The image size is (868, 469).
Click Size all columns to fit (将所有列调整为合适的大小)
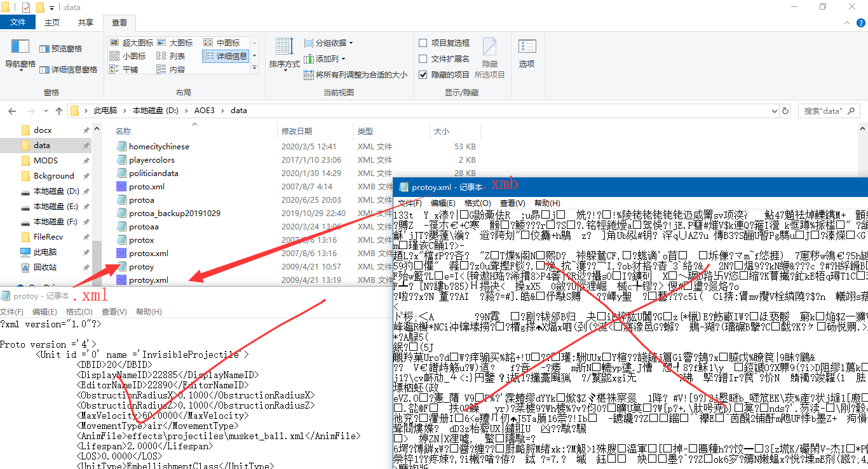click(x=355, y=74)
